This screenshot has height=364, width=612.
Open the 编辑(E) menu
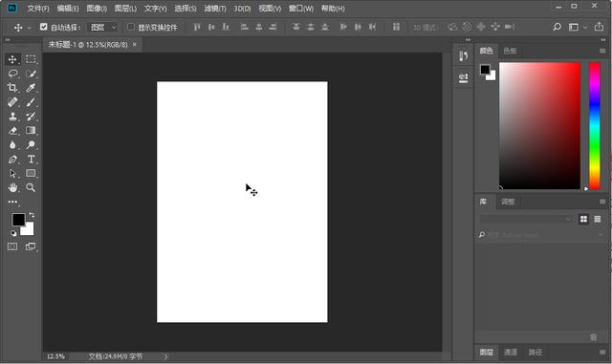[x=68, y=9]
